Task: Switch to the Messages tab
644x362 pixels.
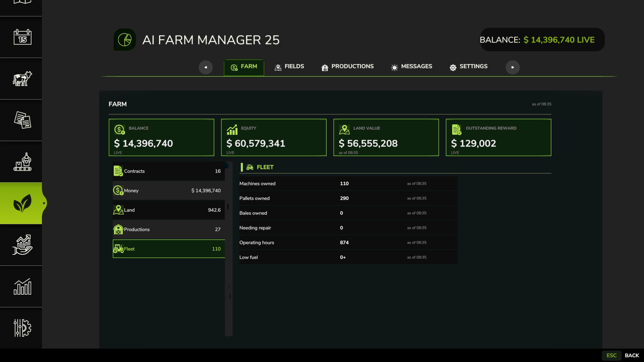Action: (x=412, y=67)
